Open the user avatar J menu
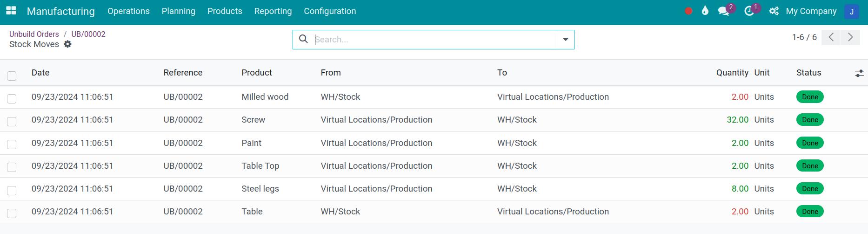The width and height of the screenshot is (868, 234). click(x=851, y=11)
